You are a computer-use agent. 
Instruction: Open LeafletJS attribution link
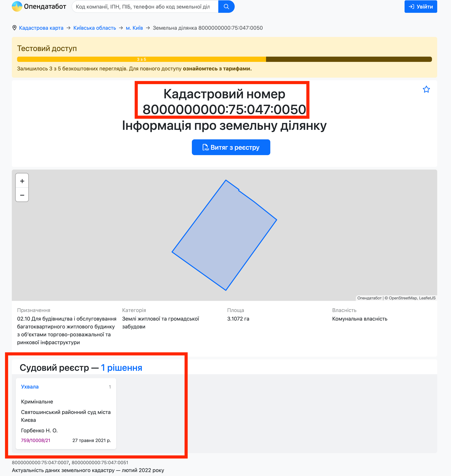427,298
